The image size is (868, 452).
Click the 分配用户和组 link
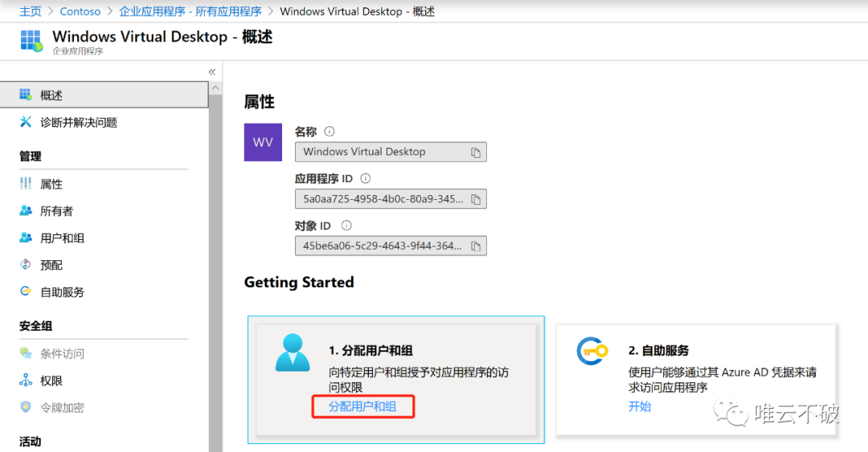(362, 406)
